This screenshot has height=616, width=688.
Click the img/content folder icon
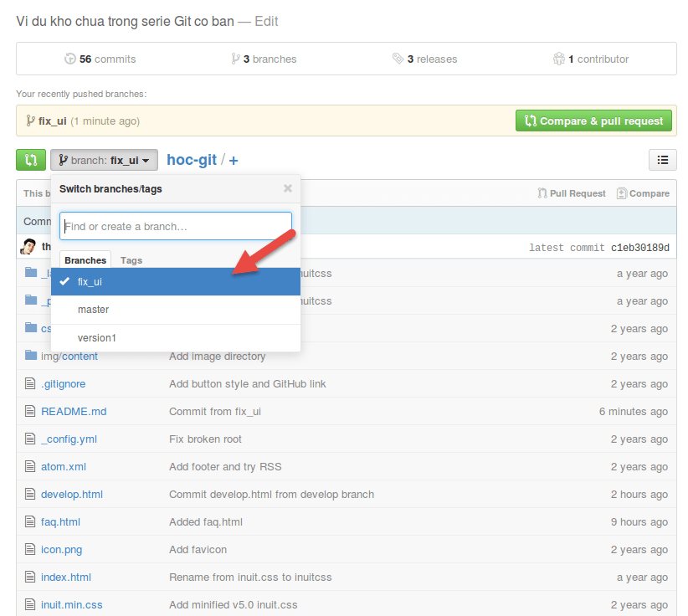coord(31,355)
